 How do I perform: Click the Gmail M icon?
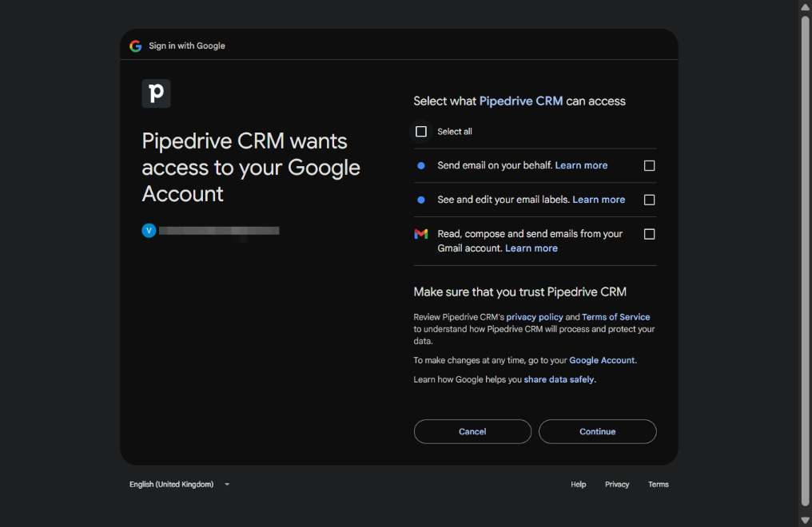pyautogui.click(x=421, y=234)
